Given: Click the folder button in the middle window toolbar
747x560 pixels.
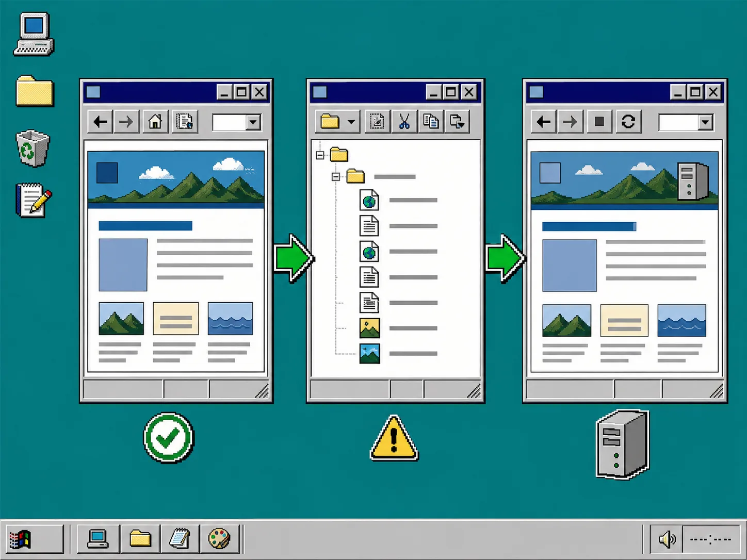Looking at the screenshot, I should [x=330, y=122].
